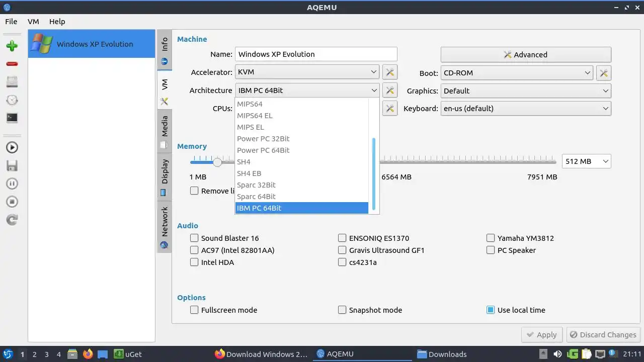Enable PC Speaker audio

tap(491, 250)
